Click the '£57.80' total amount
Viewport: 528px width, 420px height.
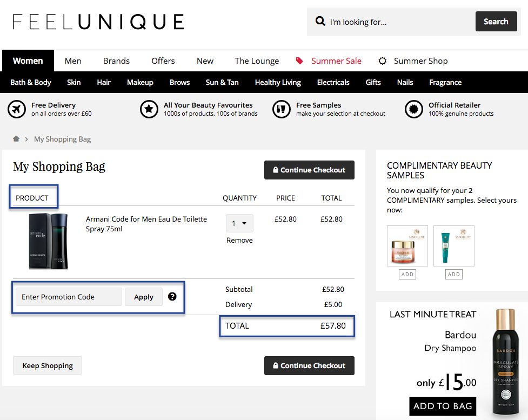(x=333, y=326)
